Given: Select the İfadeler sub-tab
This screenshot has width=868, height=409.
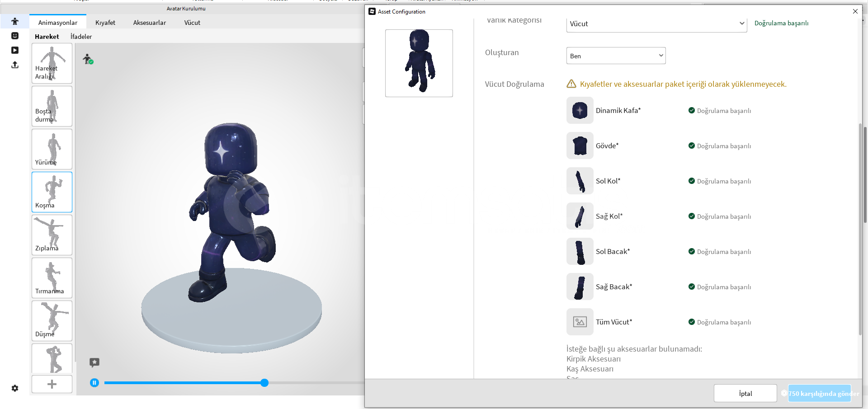Looking at the screenshot, I should [x=81, y=37].
